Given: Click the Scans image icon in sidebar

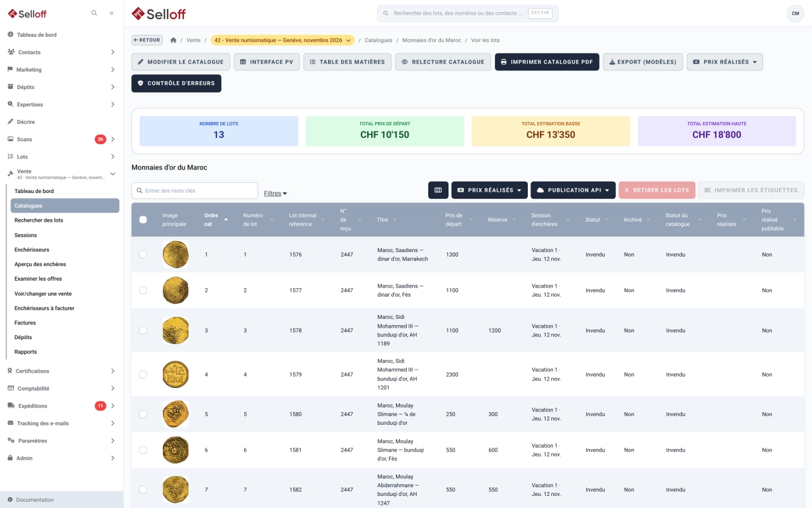Looking at the screenshot, I should click(11, 139).
